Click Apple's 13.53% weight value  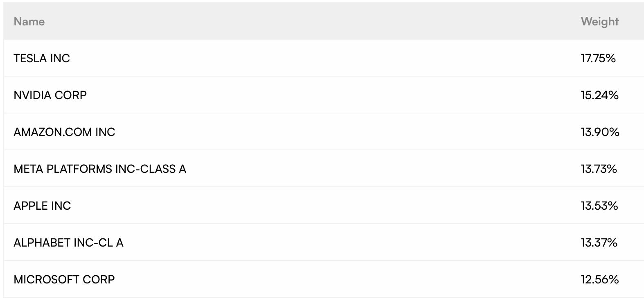click(599, 206)
